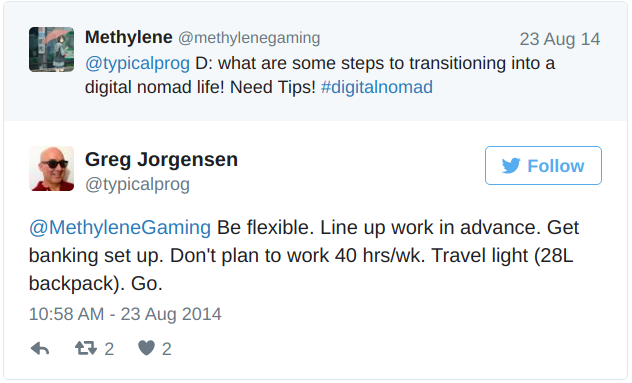Open the @typicalprog mention in Methylene's tweet
Screen dimensions: 632x383
[137, 63]
